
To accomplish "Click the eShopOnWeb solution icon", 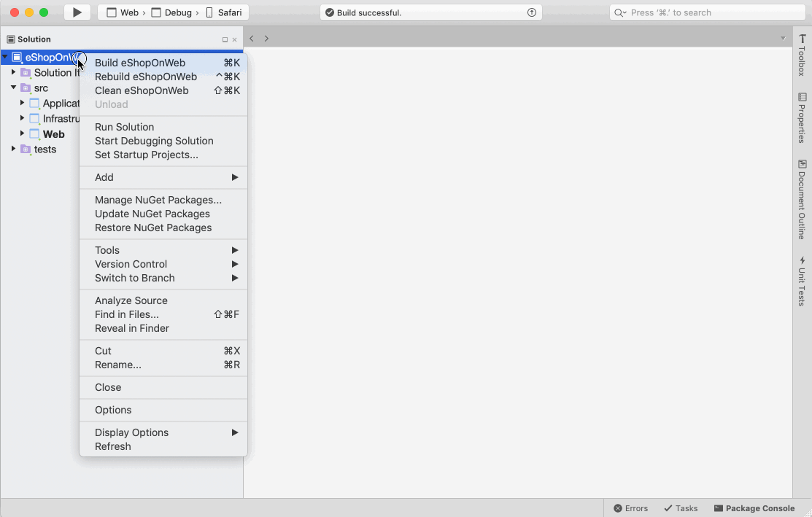I will [x=17, y=58].
